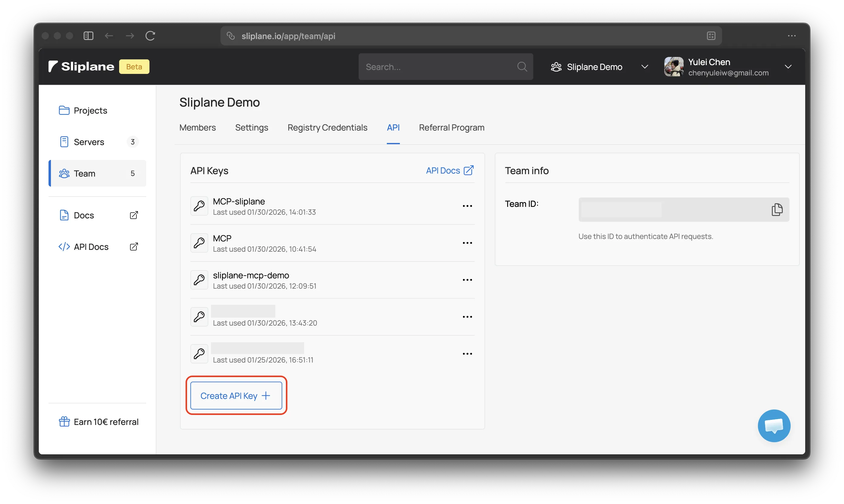Click the Sliplane logo

pos(82,67)
